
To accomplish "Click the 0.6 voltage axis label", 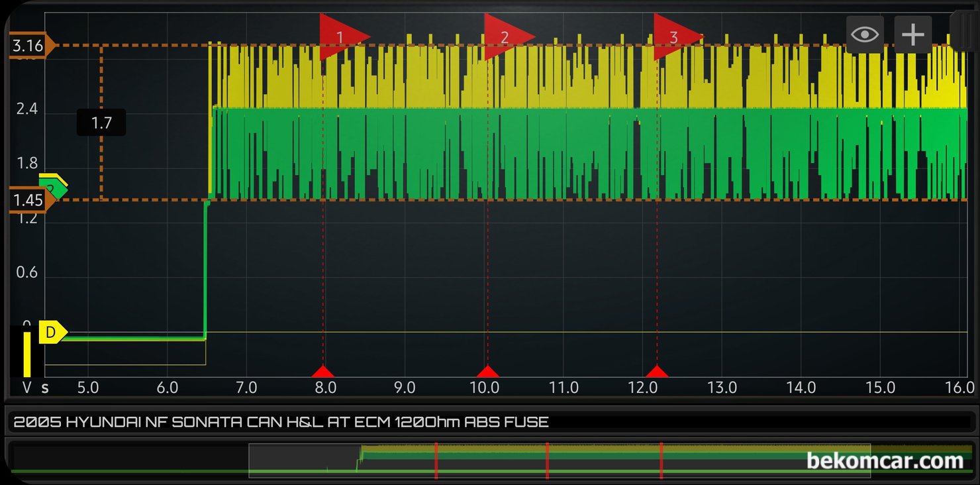I will (28, 273).
